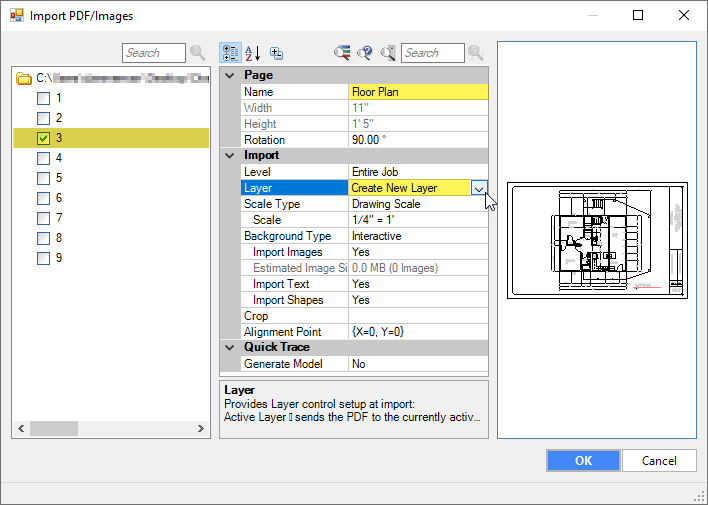Select the Scale Type value Drawing Scale
This screenshot has width=708, height=505.
[418, 204]
